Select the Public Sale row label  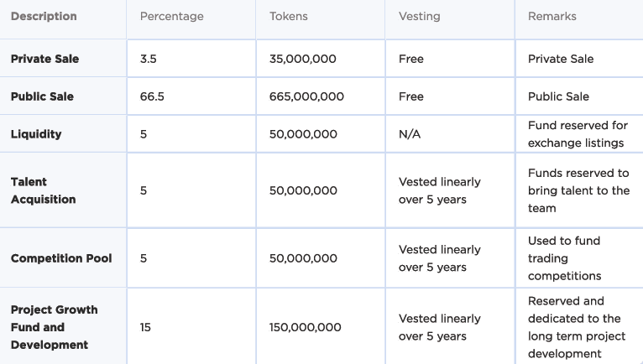pos(42,96)
